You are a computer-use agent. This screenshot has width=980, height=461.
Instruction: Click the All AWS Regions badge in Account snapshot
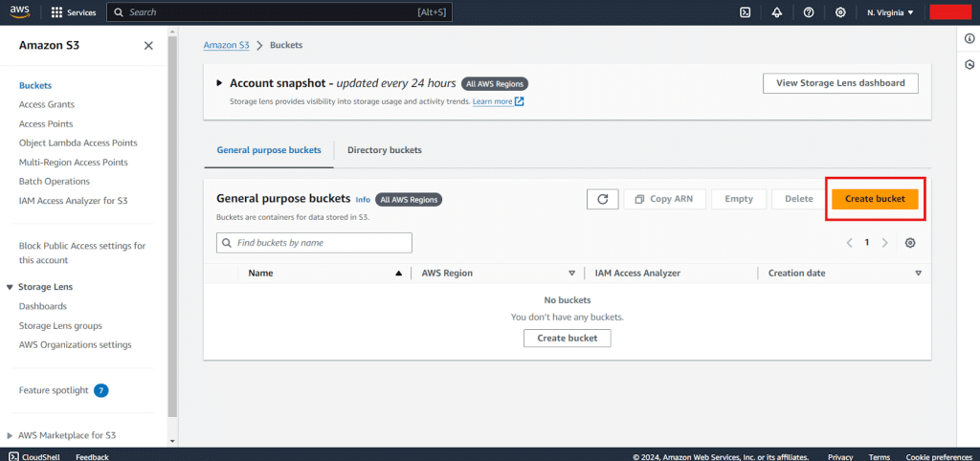[495, 84]
